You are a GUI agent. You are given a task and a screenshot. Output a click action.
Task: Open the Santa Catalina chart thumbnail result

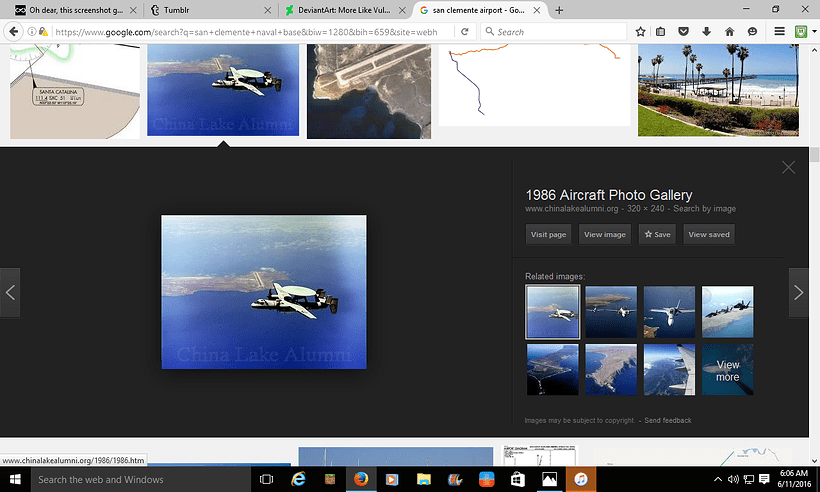coord(75,91)
